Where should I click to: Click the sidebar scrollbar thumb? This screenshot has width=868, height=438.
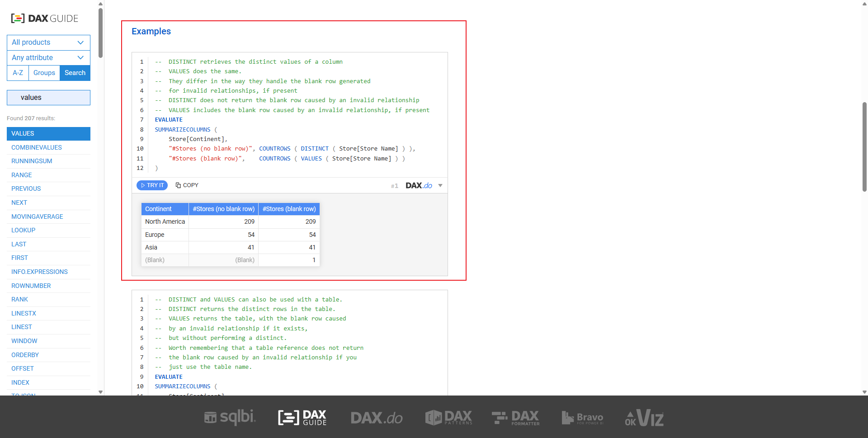[100, 33]
